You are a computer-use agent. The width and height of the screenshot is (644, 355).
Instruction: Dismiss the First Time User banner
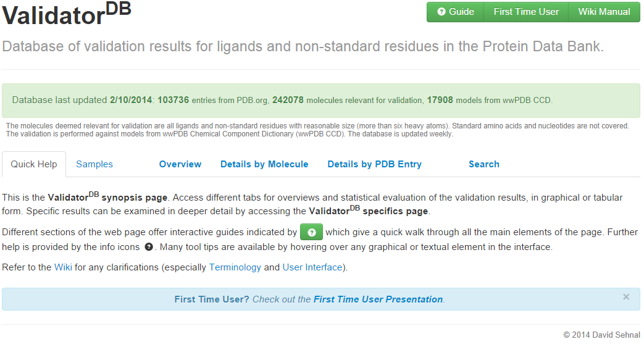click(626, 296)
